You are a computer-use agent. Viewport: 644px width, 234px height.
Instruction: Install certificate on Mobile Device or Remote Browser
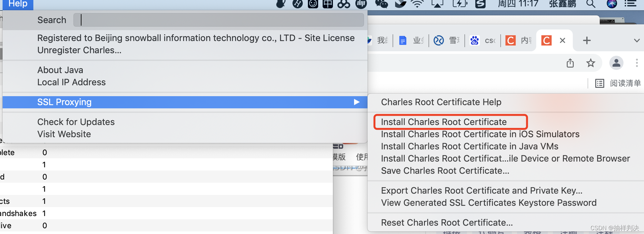[x=505, y=159]
